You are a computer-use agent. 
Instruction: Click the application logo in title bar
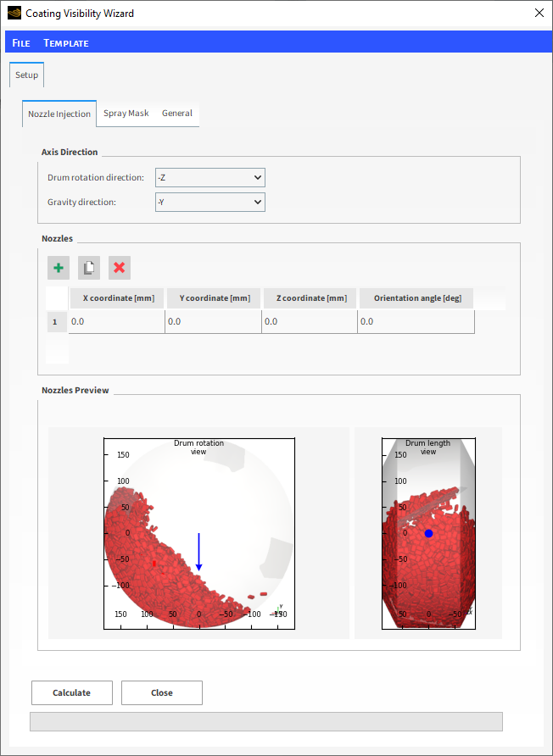[14, 14]
